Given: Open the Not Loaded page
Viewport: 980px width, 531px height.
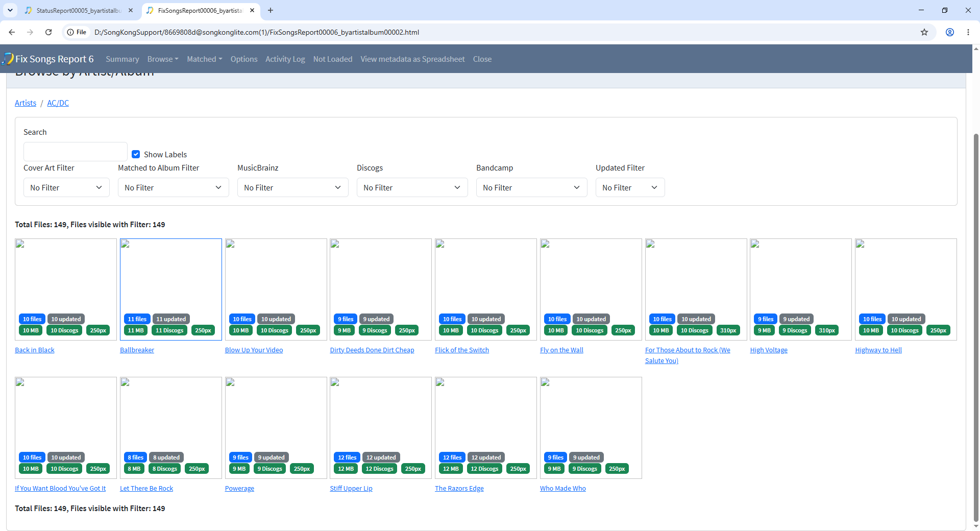Looking at the screenshot, I should pyautogui.click(x=333, y=59).
